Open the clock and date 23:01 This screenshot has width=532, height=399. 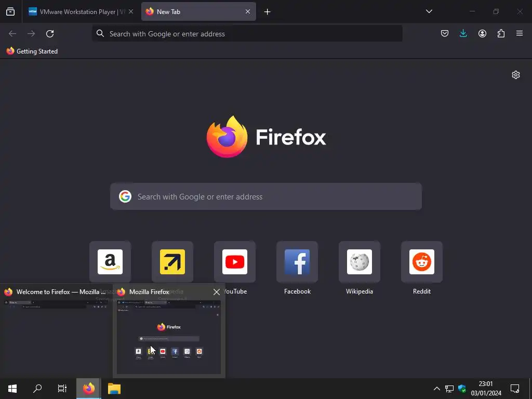click(x=486, y=389)
